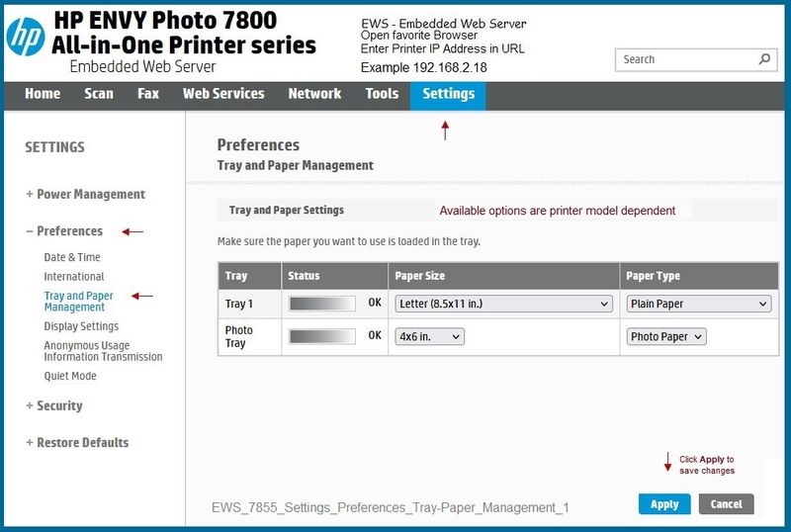
Task: Open Date & Time preferences
Action: pos(72,257)
